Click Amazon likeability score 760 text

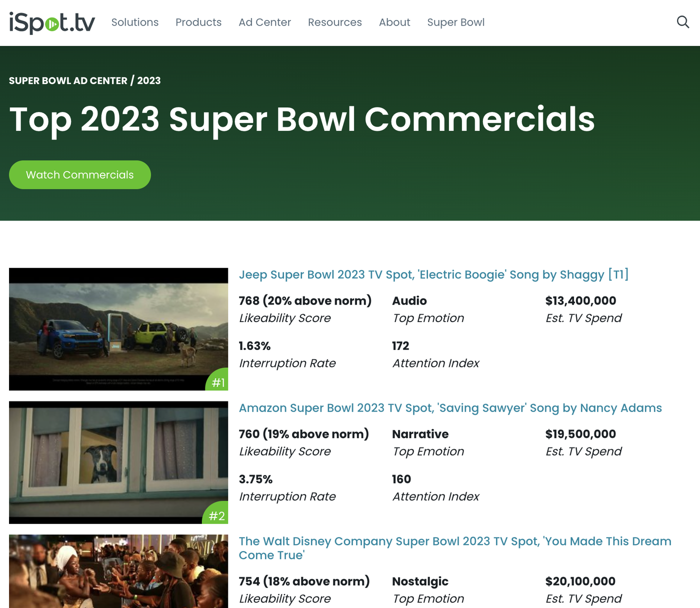point(303,434)
